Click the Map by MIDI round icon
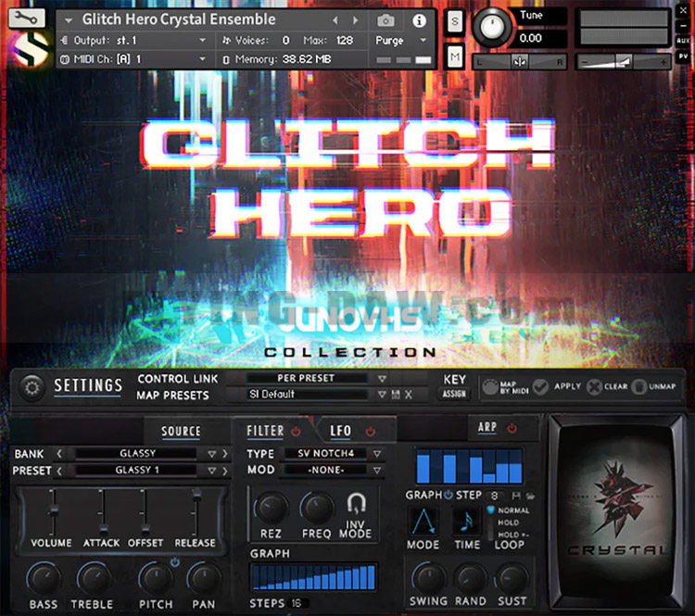 pyautogui.click(x=490, y=387)
